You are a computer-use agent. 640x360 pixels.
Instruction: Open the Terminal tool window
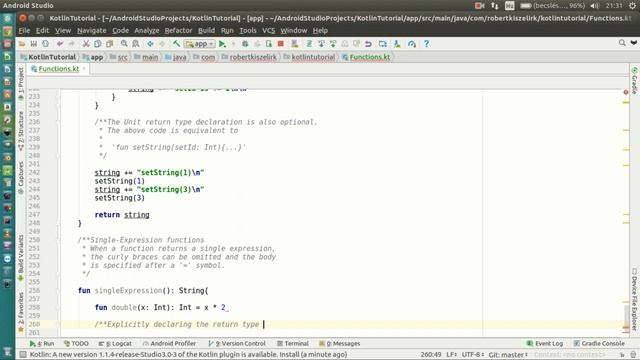pos(293,344)
